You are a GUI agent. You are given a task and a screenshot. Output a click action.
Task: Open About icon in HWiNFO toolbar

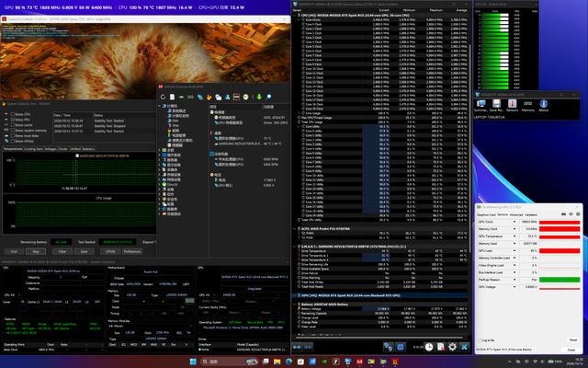pyautogui.click(x=543, y=104)
